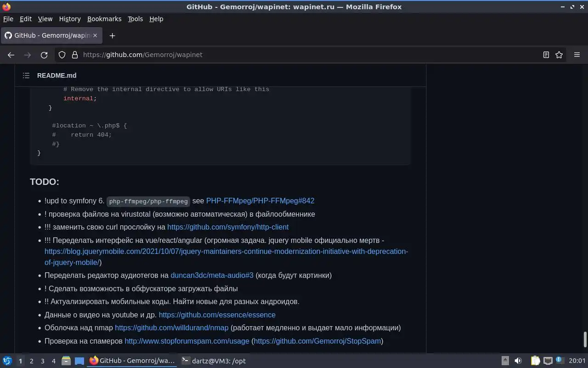Open file manager from taskbar
588x368 pixels.
pyautogui.click(x=66, y=361)
